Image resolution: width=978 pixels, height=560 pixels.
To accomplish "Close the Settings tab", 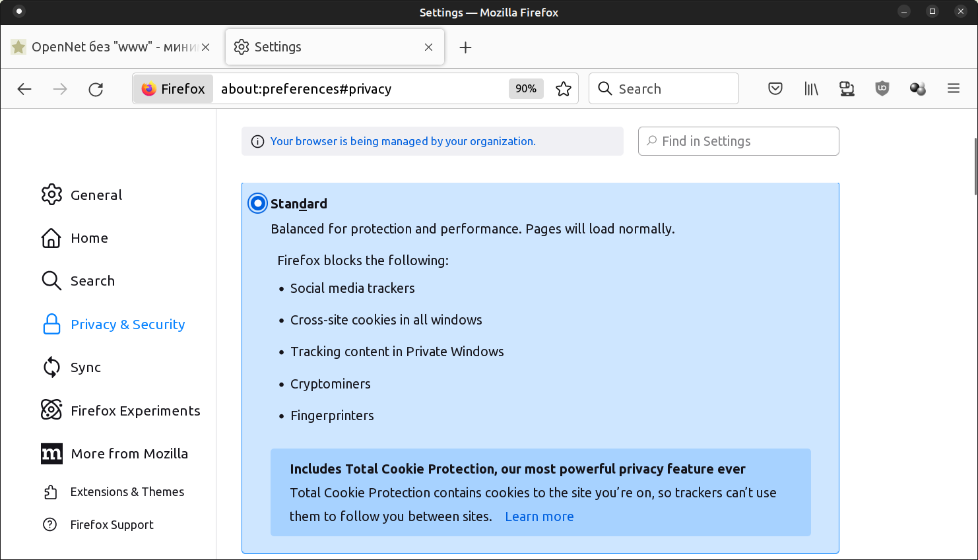I will [429, 47].
